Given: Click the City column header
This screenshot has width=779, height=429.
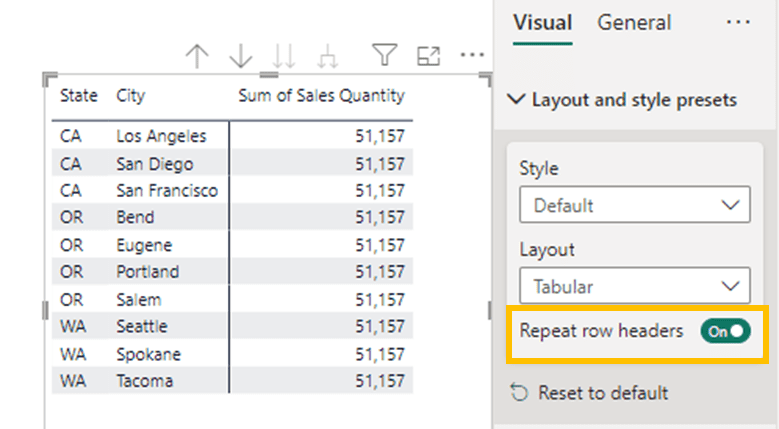Looking at the screenshot, I should [x=130, y=96].
